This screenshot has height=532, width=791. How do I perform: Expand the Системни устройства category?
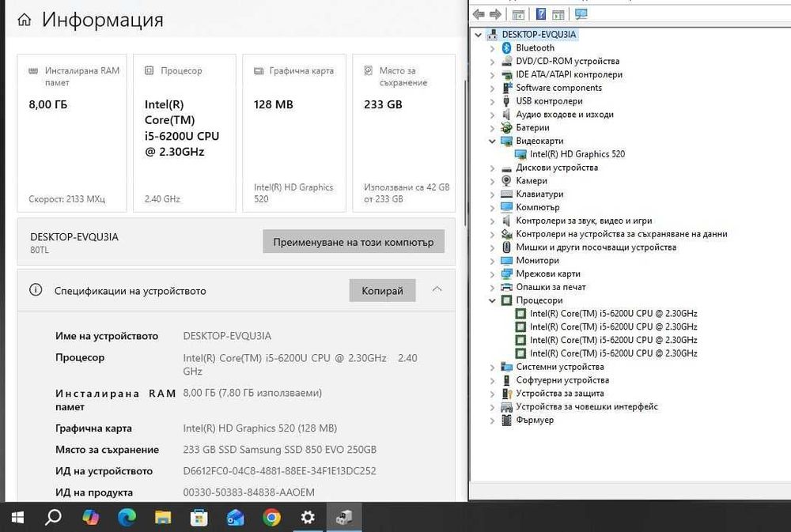pyautogui.click(x=492, y=367)
